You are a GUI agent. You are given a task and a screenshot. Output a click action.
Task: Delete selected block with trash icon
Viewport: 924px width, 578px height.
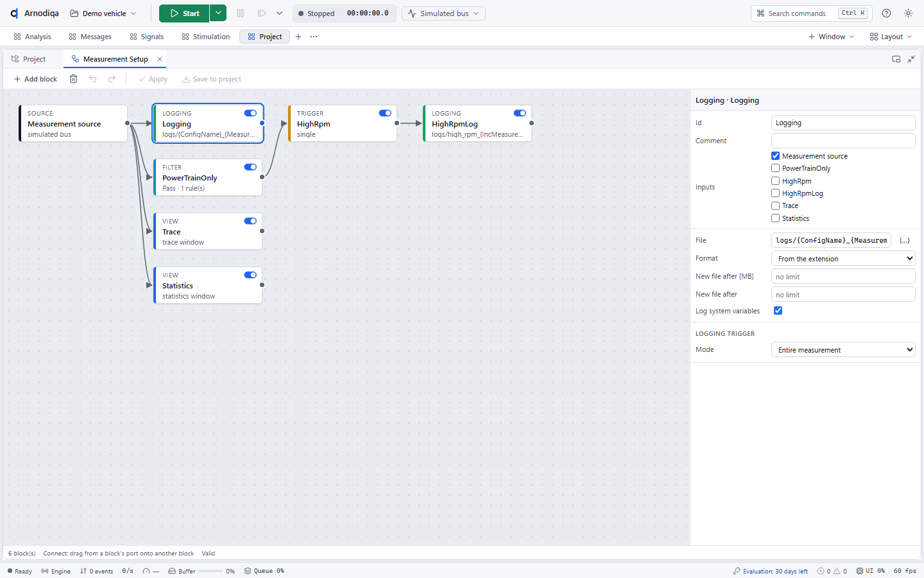click(x=73, y=79)
